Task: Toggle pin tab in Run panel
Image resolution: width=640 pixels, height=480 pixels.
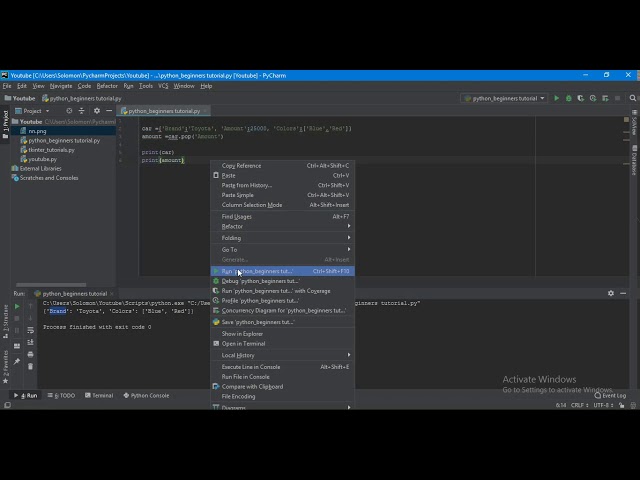Action: point(17,362)
